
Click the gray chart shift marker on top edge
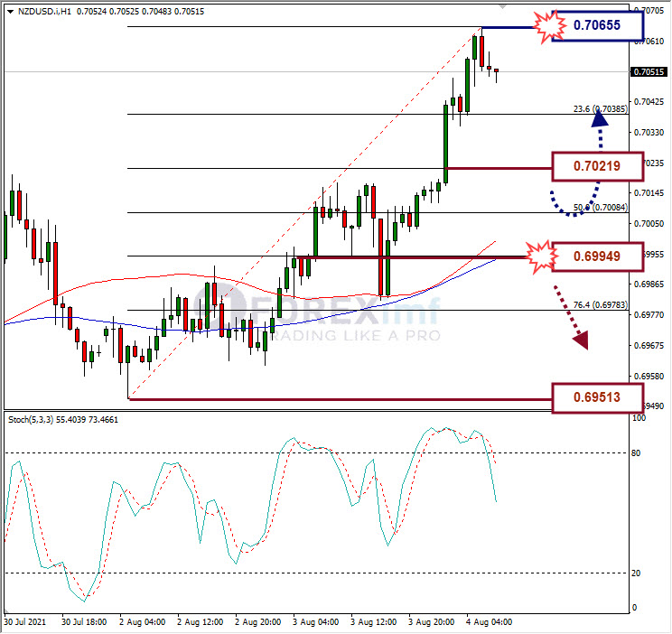pos(502,6)
